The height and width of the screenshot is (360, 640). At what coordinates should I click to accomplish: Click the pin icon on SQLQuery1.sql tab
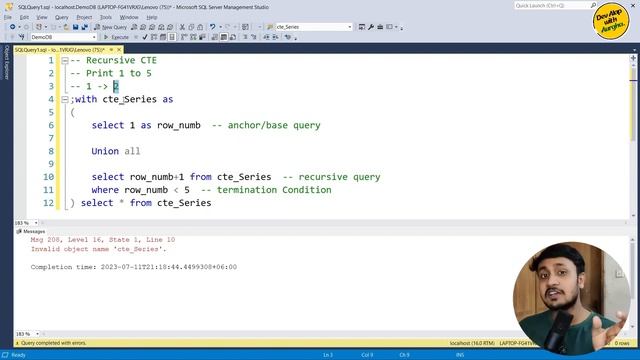(x=111, y=50)
